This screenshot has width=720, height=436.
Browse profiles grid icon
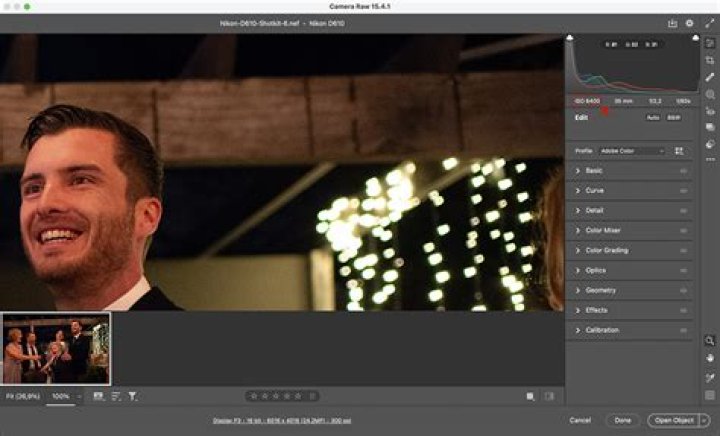[x=680, y=151]
